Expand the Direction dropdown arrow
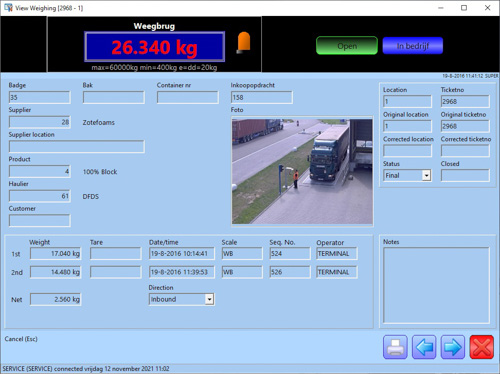This screenshot has width=500, height=374. coord(209,299)
